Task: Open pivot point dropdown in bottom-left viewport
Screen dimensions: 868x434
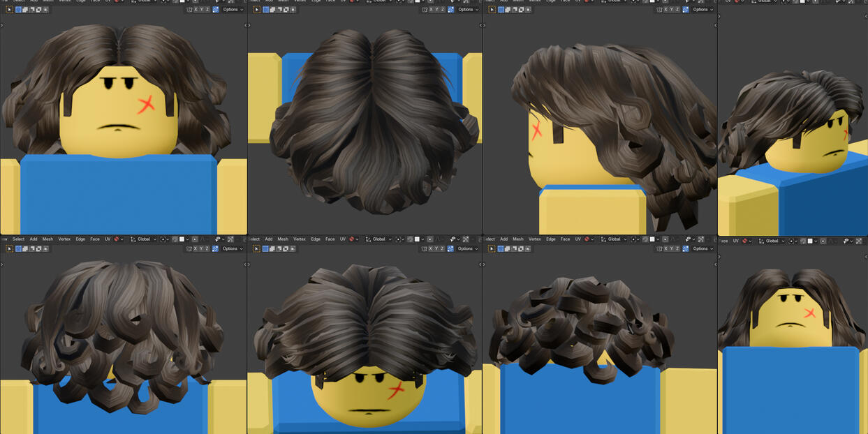Action: pyautogui.click(x=164, y=239)
